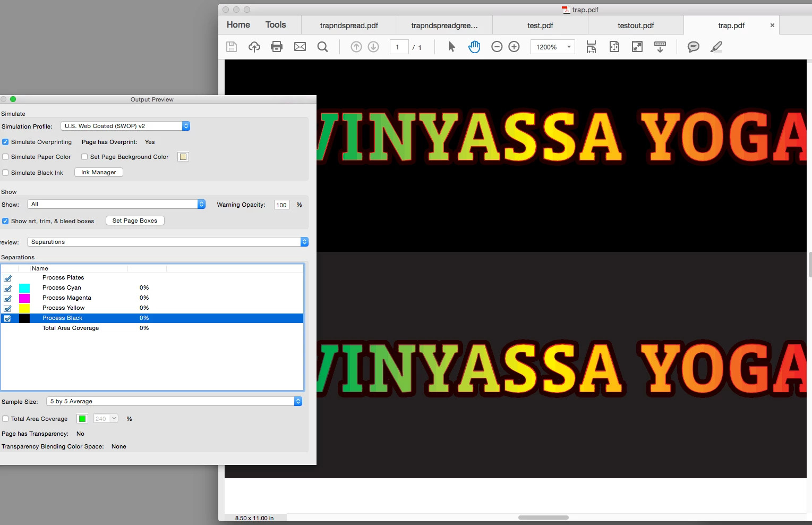Screen dimensions: 812x525
Task: Close the trap.pdf tab
Action: tap(772, 25)
